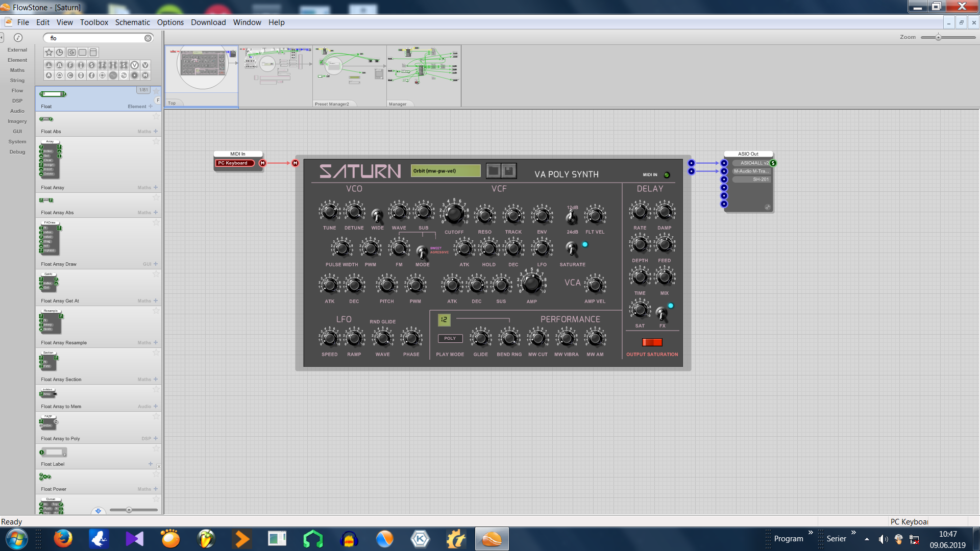Open the Schematic menu

(132, 22)
